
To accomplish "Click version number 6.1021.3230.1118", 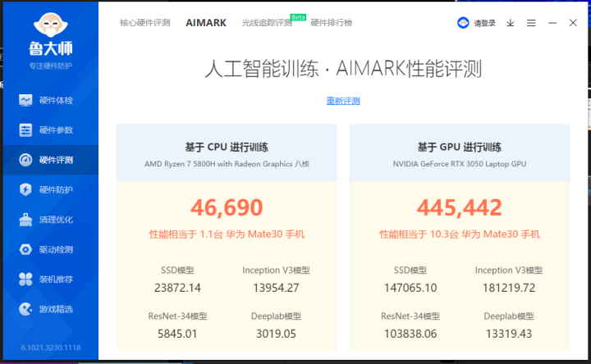I will 51,348.
